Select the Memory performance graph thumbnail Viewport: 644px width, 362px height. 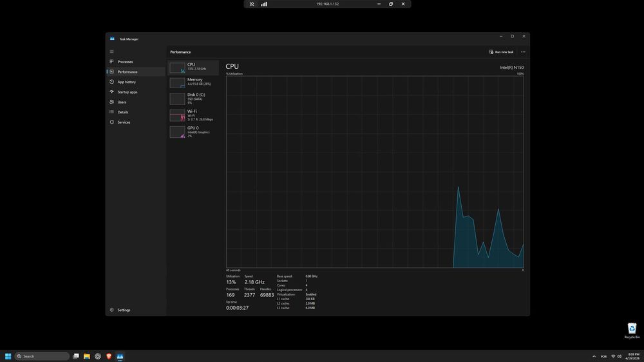(x=178, y=83)
